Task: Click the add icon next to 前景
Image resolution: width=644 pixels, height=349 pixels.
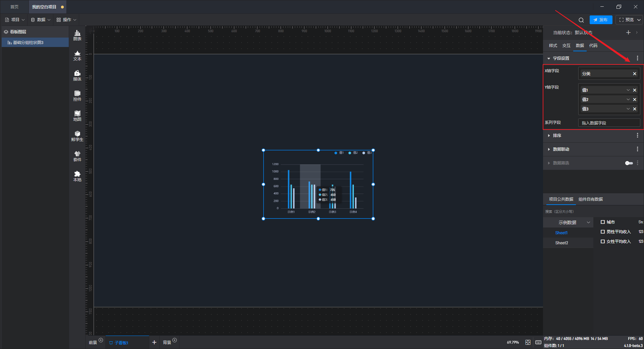Action: (101, 340)
